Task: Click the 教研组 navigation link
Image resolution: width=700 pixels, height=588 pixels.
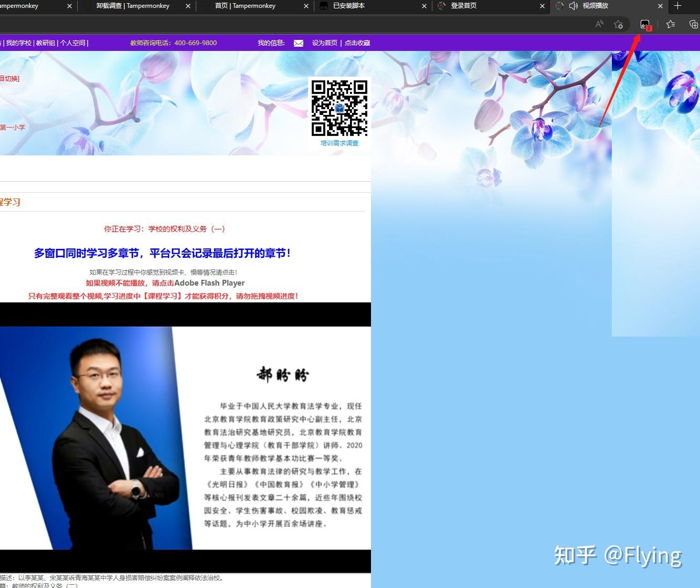Action: (x=46, y=43)
